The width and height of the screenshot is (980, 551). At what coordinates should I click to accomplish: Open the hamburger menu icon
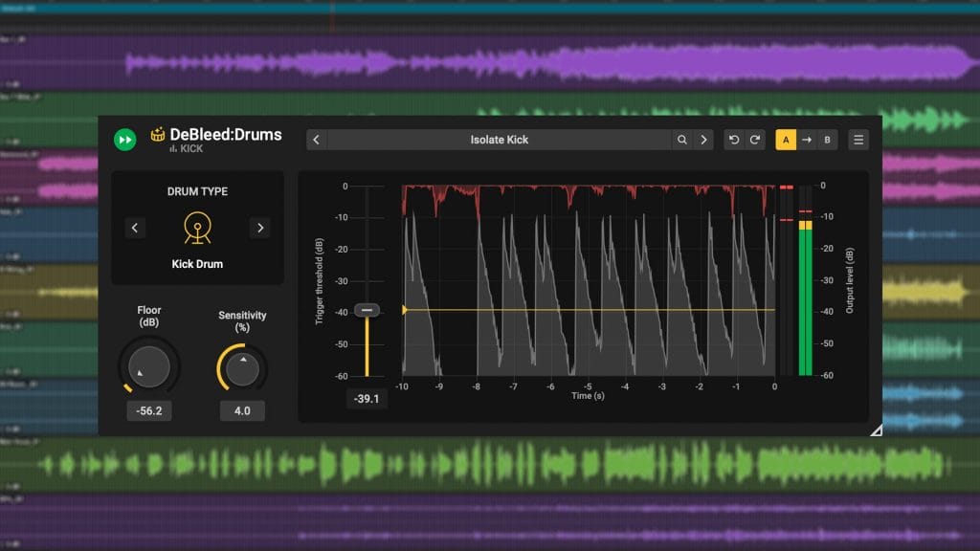coord(858,140)
